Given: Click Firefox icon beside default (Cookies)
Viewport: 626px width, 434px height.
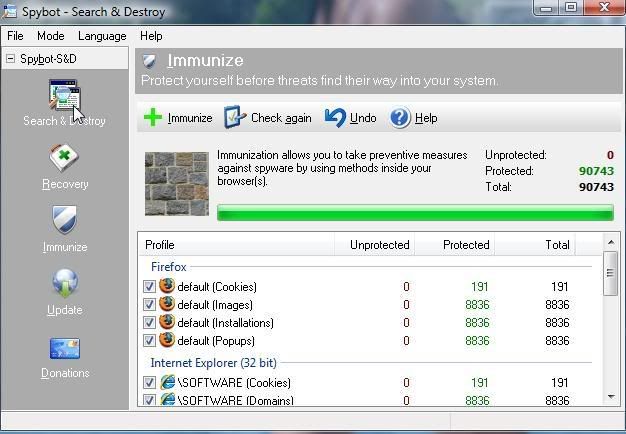Looking at the screenshot, I should pos(167,286).
